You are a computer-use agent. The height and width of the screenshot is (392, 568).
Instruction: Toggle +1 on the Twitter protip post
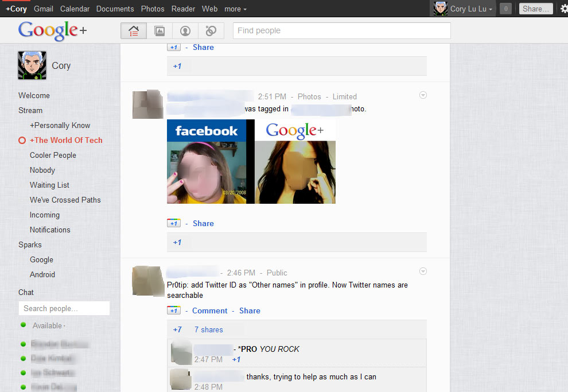(173, 310)
